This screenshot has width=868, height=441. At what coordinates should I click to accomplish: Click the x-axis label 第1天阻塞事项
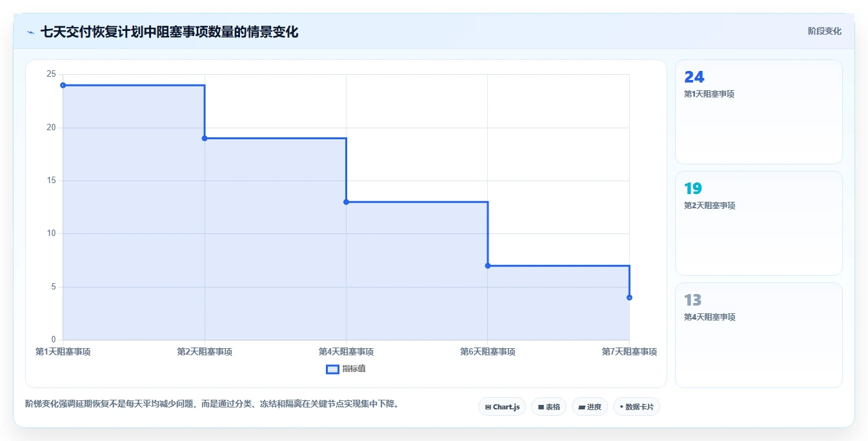[63, 352]
